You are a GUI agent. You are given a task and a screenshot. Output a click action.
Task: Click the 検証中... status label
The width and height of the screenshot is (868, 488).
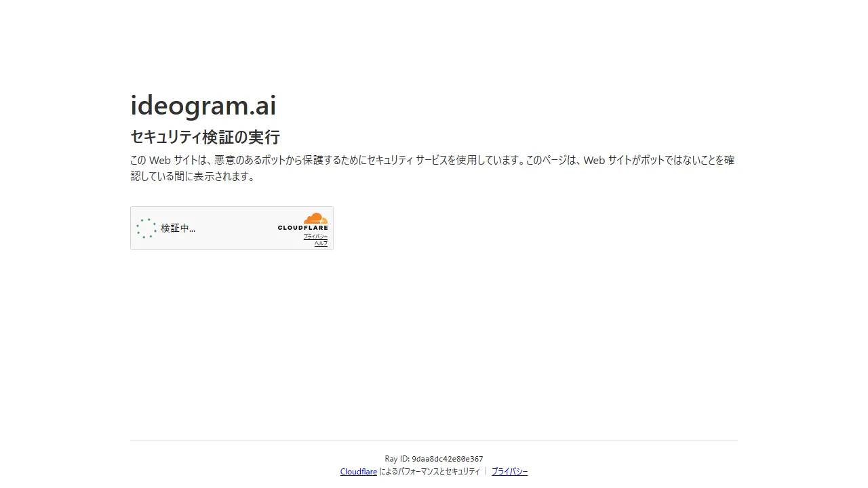pos(178,228)
